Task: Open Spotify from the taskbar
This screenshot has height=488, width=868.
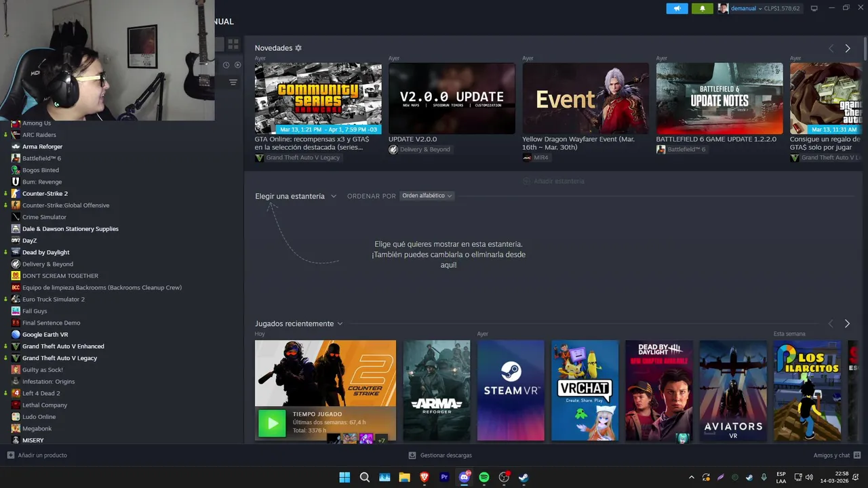Action: pos(484,477)
